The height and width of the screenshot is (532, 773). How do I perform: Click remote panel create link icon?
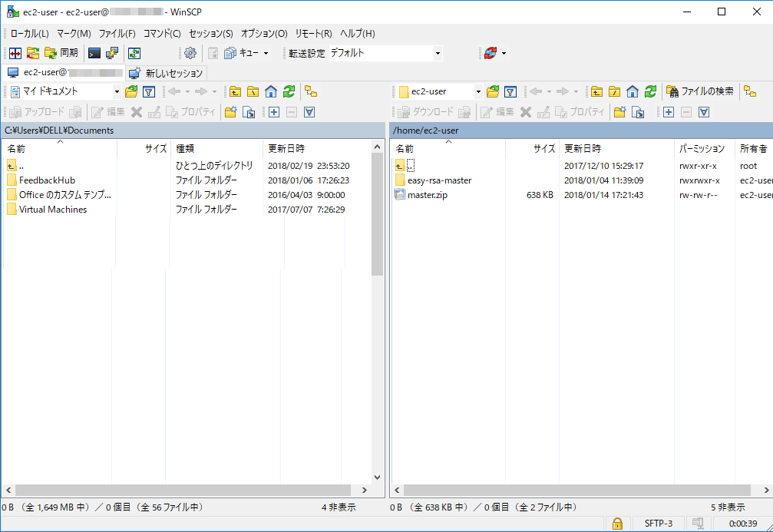[x=638, y=112]
